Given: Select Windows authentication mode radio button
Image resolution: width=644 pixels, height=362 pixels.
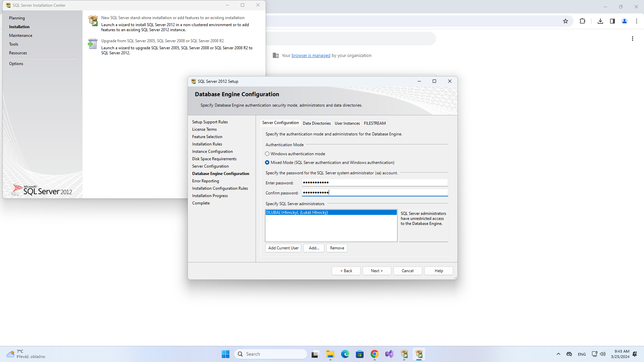Looking at the screenshot, I should click(x=267, y=154).
